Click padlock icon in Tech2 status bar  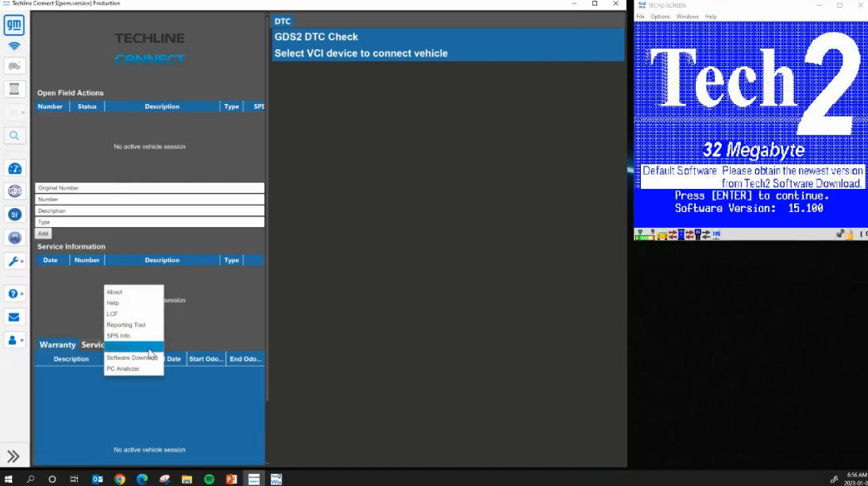tap(849, 235)
